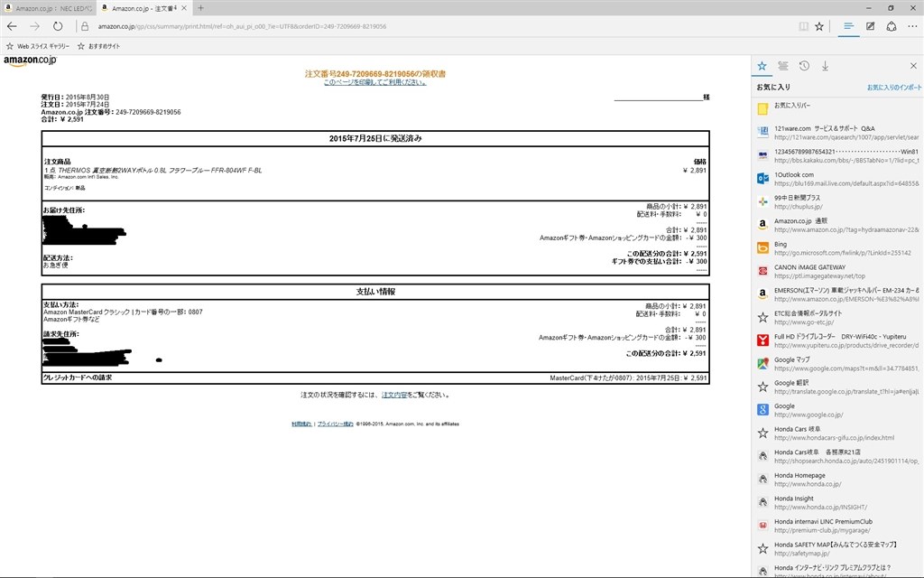Open the Honda Homepage favorite
924x578 pixels.
click(x=838, y=480)
